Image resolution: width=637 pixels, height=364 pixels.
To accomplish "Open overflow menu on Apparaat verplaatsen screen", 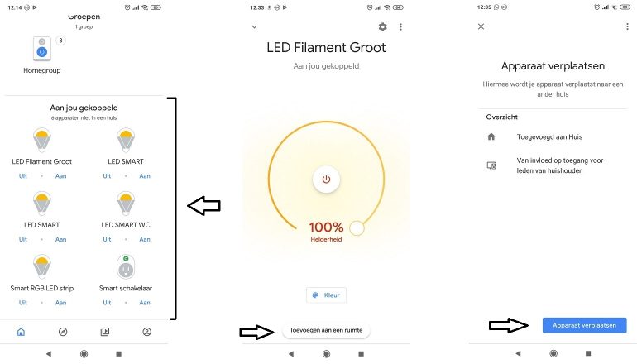I will 626,26.
